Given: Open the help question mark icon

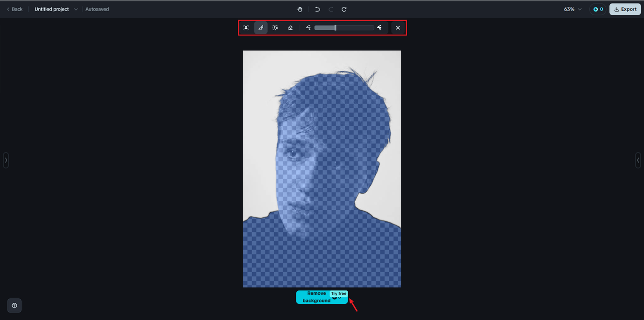Looking at the screenshot, I should click(x=14, y=305).
